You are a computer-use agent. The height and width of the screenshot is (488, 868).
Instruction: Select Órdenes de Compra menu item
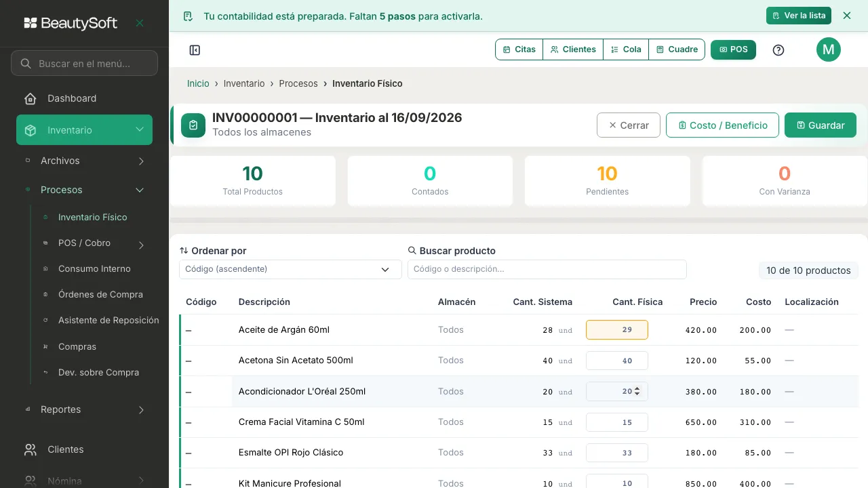[x=100, y=295]
